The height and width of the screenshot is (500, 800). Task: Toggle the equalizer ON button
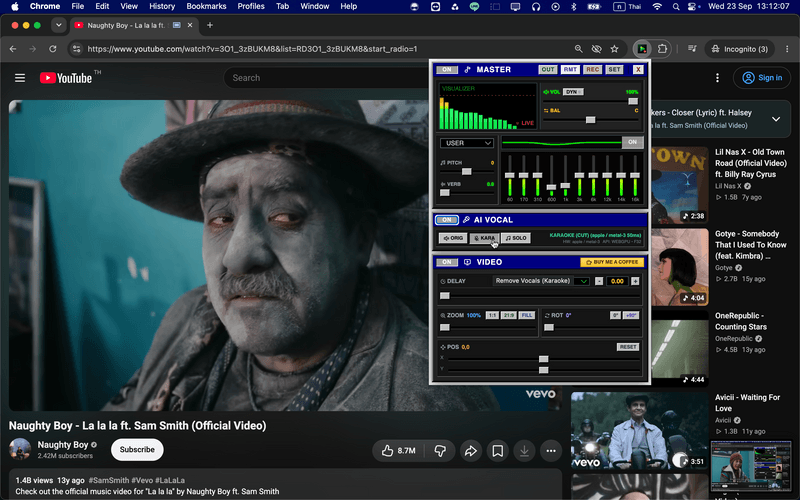click(x=632, y=142)
